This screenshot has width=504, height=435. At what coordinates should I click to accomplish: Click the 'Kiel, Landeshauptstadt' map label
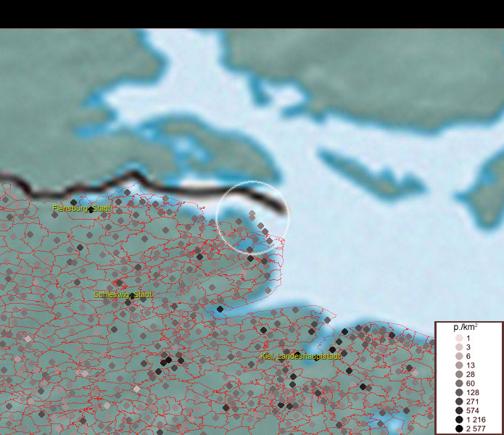click(x=300, y=356)
